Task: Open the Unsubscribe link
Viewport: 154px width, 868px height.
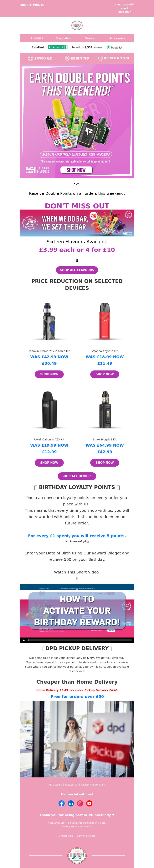Action: [x=66, y=836]
